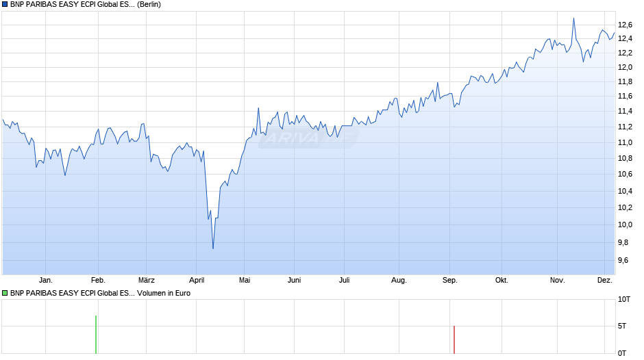This screenshot has height=360, width=644.
Task: Click the November price spike peak
Action: [573, 18]
